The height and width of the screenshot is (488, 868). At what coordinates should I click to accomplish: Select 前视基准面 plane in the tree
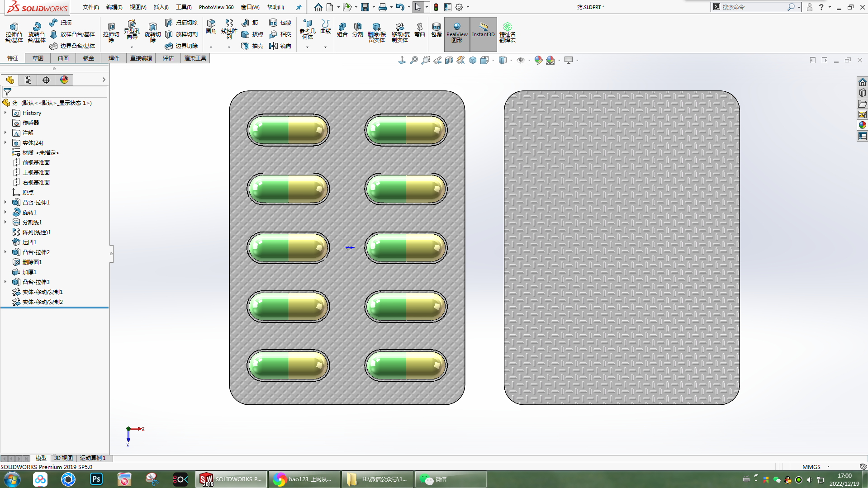point(36,162)
